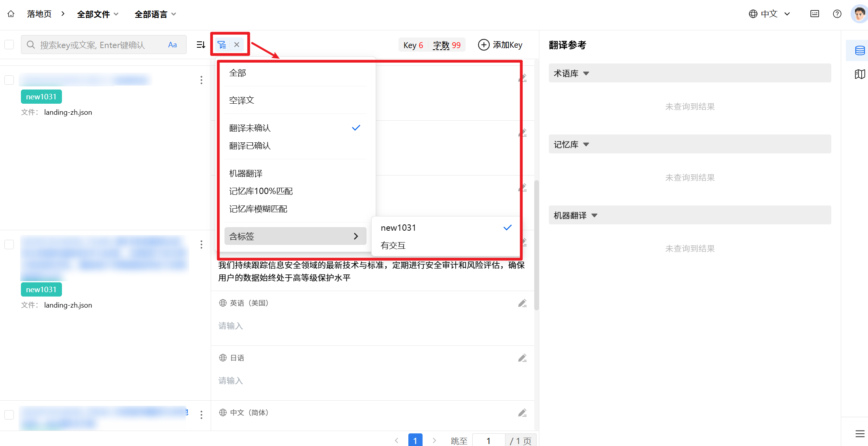
Task: Choose 有交互 tag in submenu
Action: coord(393,246)
